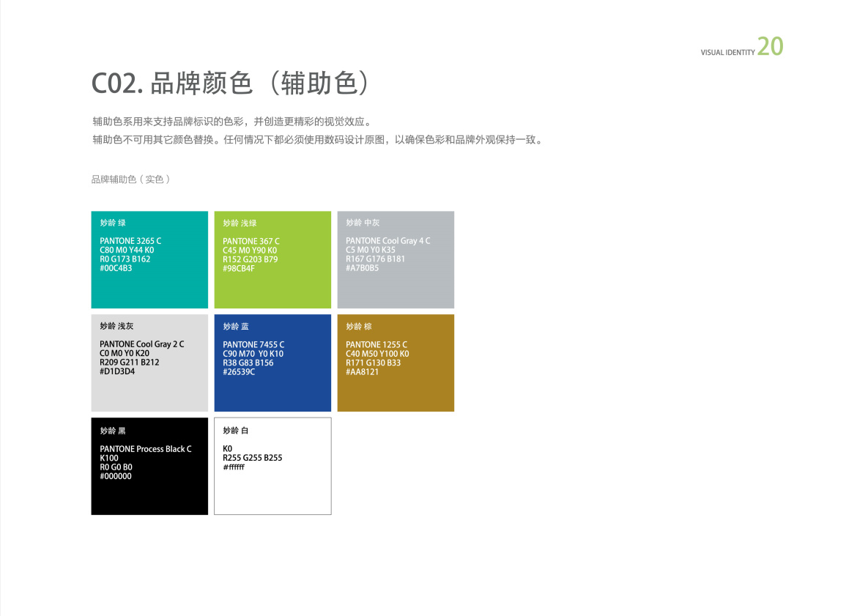Image resolution: width=857 pixels, height=616 pixels.
Task: Click the K0 value in white swatch
Action: (227, 449)
